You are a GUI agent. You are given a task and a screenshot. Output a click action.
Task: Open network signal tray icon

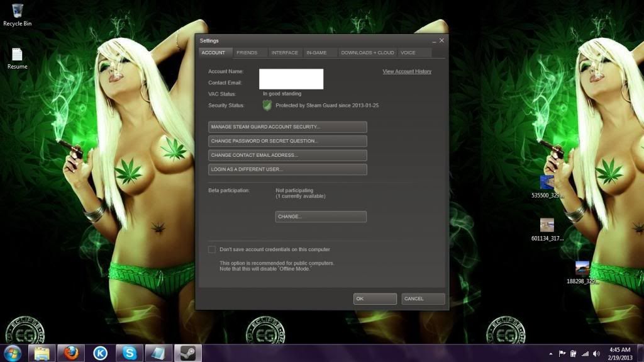[585, 354]
